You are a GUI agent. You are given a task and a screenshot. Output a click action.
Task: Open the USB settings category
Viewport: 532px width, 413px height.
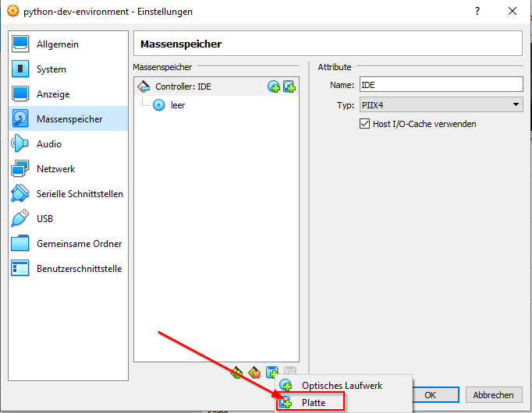pyautogui.click(x=68, y=218)
